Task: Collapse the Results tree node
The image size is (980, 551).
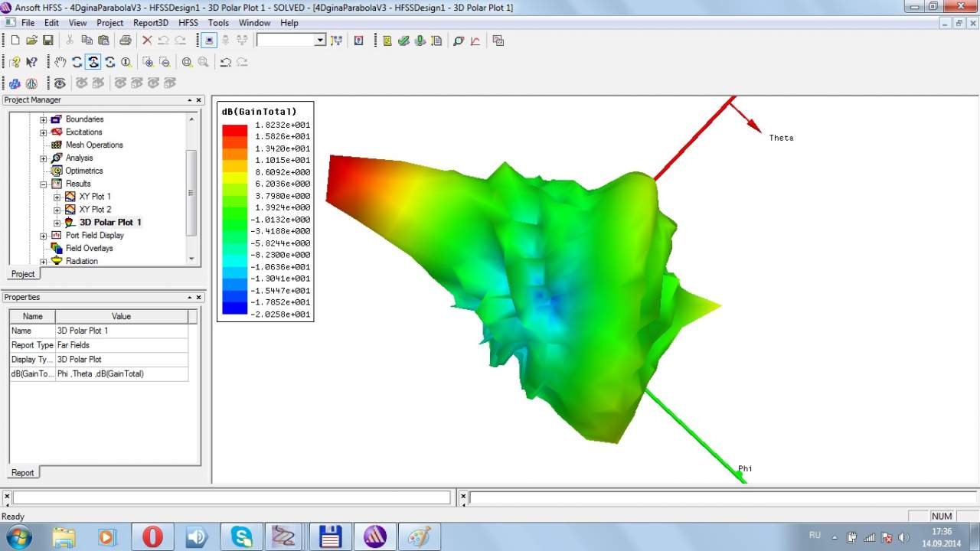Action: (44, 184)
